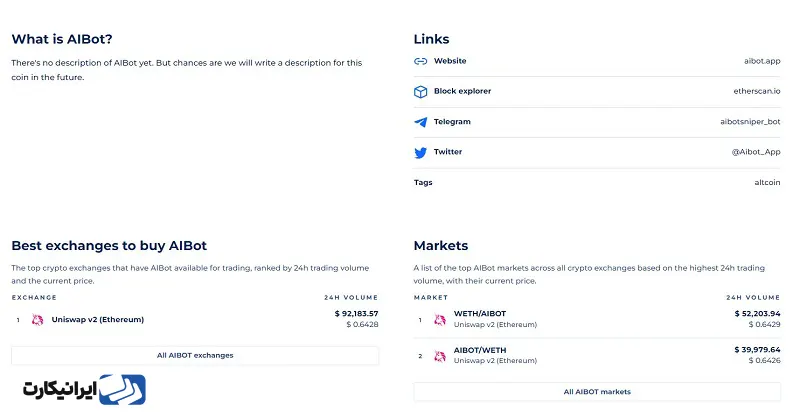The image size is (800, 412).
Task: Click the All AIBOT exchanges button
Action: pos(195,355)
